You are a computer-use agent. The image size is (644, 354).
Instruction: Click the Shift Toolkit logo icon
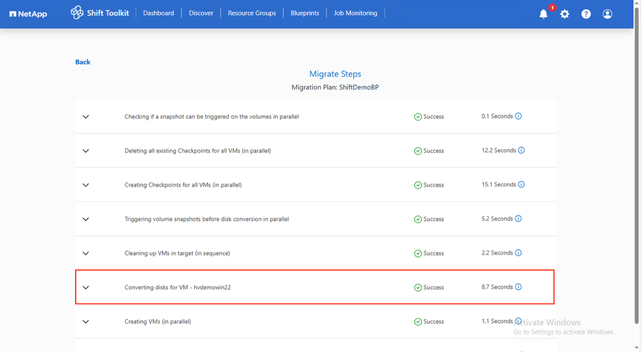click(x=77, y=13)
